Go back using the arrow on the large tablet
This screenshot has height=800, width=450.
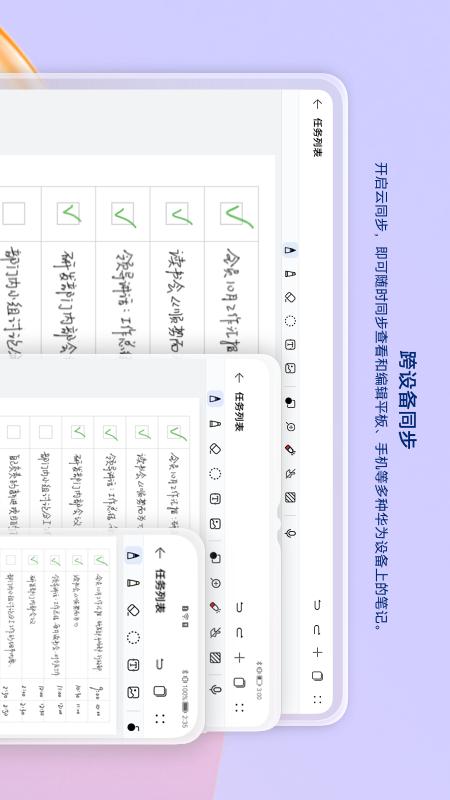(x=317, y=104)
